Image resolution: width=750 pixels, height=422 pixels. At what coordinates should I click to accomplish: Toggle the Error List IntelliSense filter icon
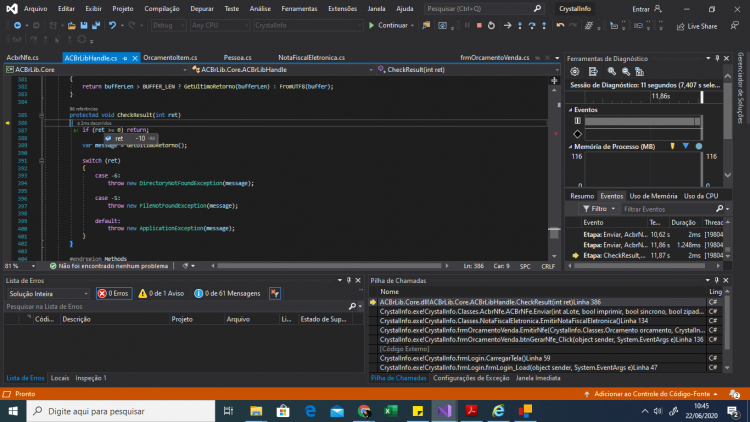(275, 293)
